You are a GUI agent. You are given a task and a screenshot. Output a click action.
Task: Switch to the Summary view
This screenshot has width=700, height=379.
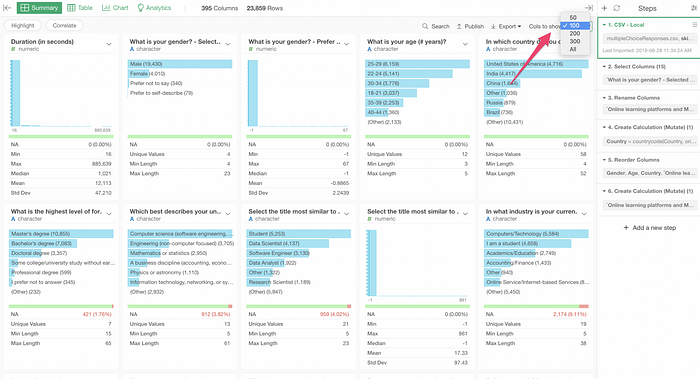pos(39,8)
